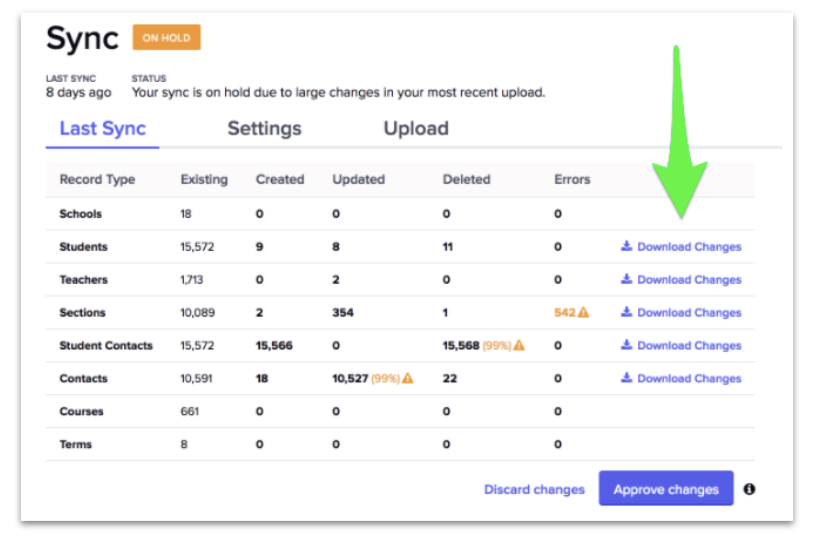Click the 15,566 created value
The height and width of the screenshot is (546, 816).
pyautogui.click(x=274, y=345)
